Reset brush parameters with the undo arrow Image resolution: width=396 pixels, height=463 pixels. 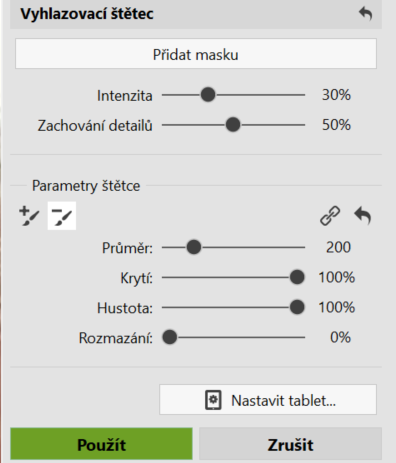click(362, 216)
